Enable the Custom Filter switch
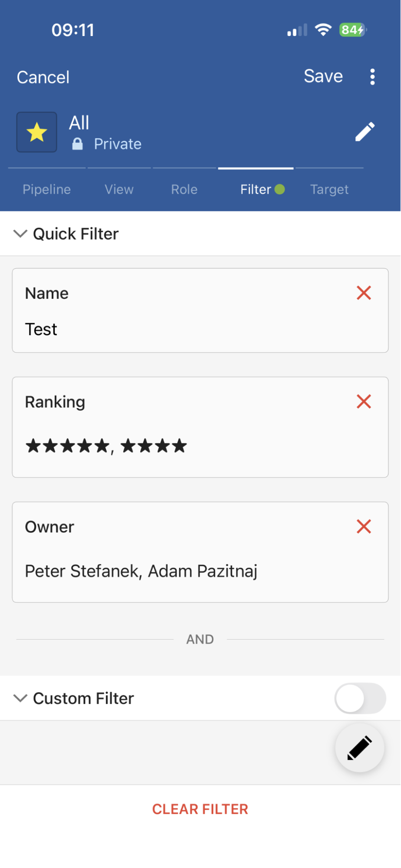This screenshot has width=401, height=868. [360, 698]
